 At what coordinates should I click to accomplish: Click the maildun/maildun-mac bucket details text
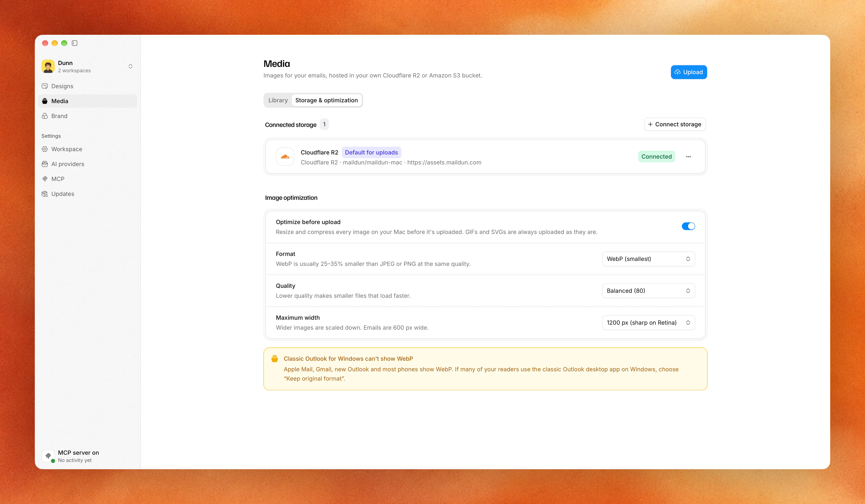[x=372, y=162]
